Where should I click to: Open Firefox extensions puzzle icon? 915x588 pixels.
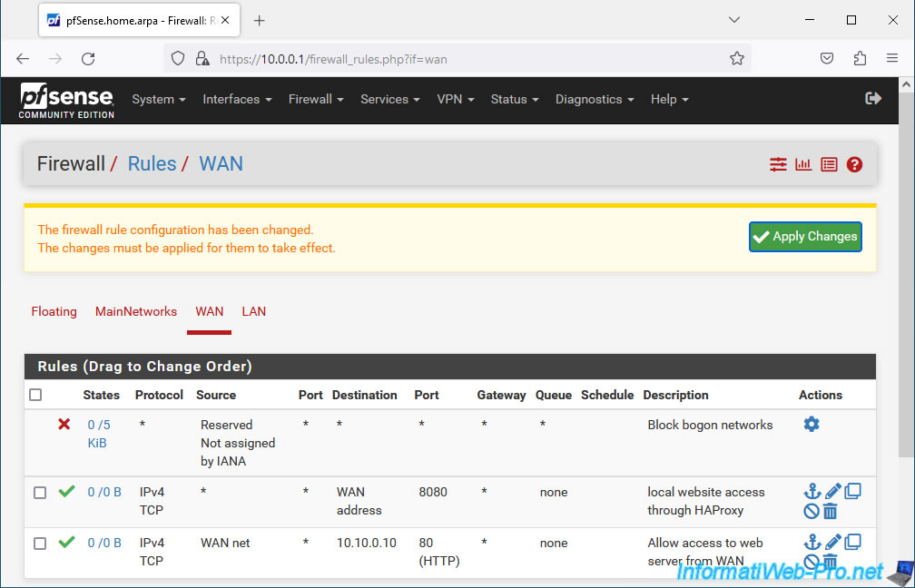click(x=860, y=59)
